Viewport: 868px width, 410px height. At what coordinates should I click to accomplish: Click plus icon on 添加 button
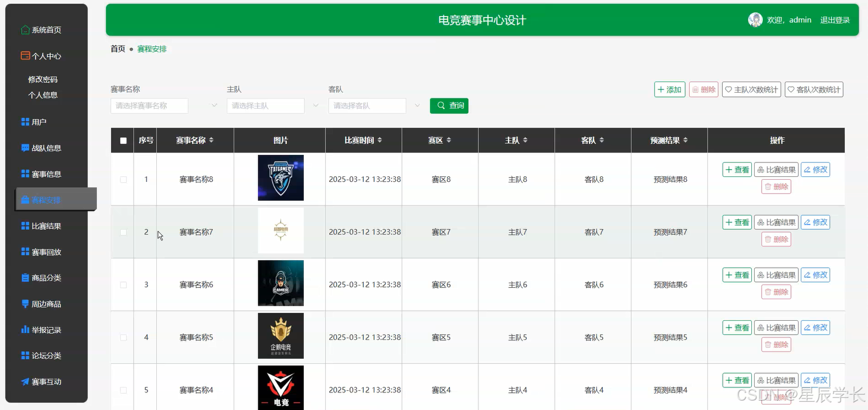(661, 89)
